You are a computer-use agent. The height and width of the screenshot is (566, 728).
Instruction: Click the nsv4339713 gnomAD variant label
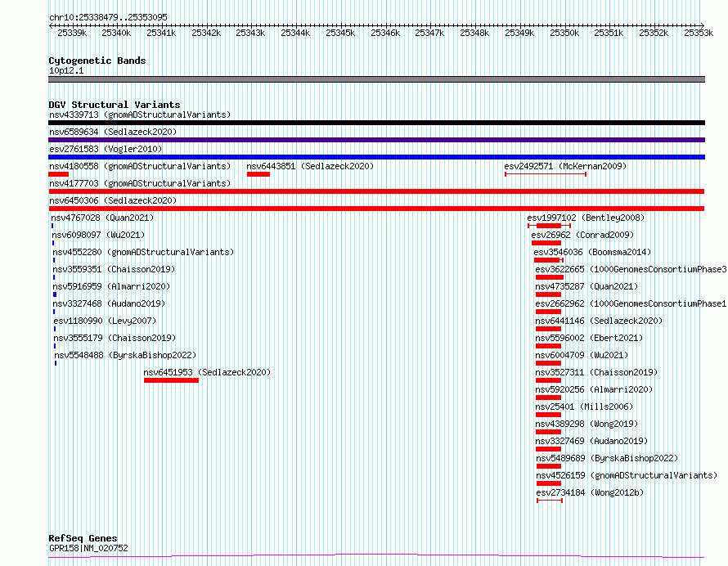tap(140, 115)
